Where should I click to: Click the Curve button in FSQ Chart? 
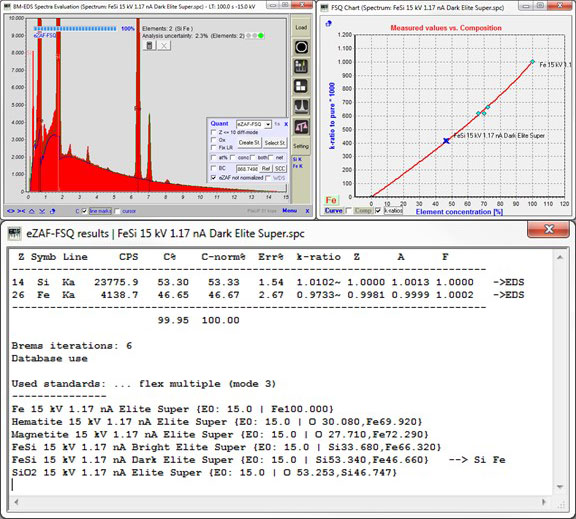[334, 210]
